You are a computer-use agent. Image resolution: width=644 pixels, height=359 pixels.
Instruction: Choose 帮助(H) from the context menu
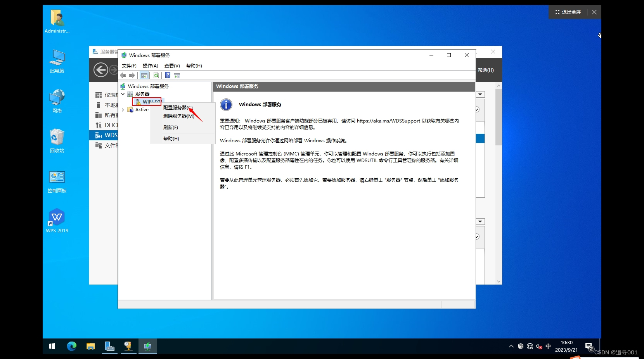tap(182, 139)
